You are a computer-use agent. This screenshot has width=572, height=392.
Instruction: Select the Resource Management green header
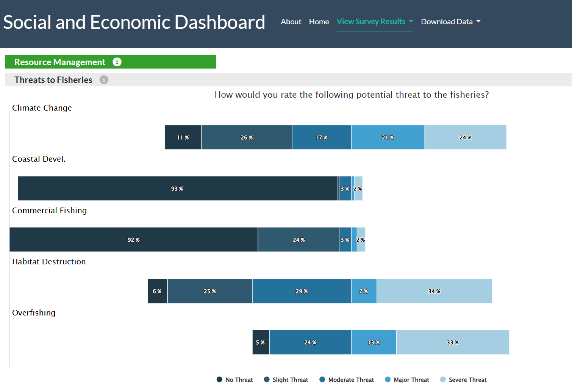coord(111,62)
